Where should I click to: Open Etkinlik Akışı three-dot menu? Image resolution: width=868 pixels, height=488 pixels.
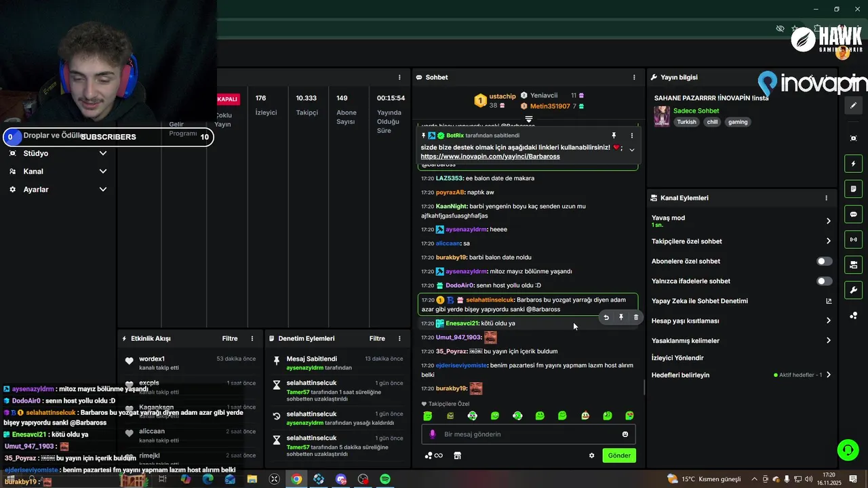(x=252, y=338)
